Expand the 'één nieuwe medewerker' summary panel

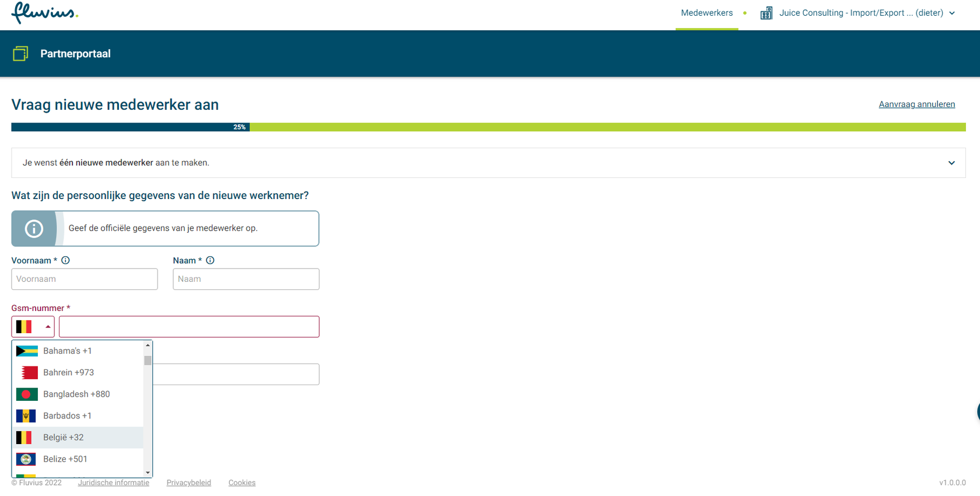click(951, 163)
